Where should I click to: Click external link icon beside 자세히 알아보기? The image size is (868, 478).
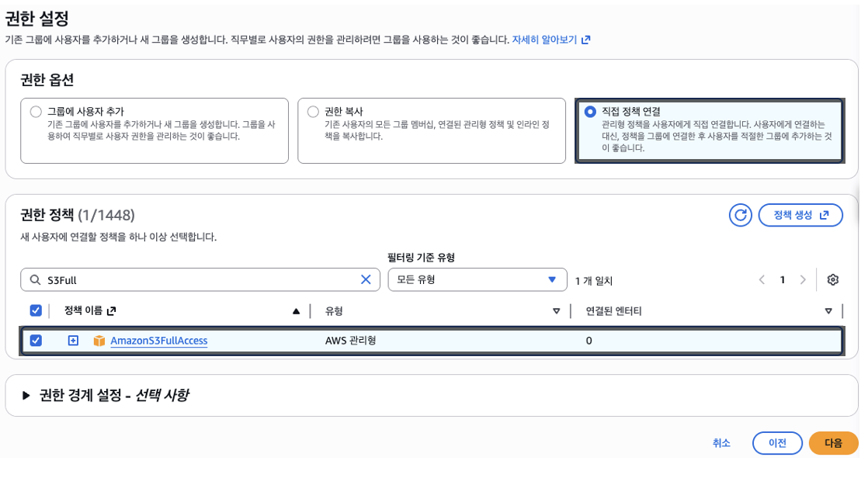[585, 40]
